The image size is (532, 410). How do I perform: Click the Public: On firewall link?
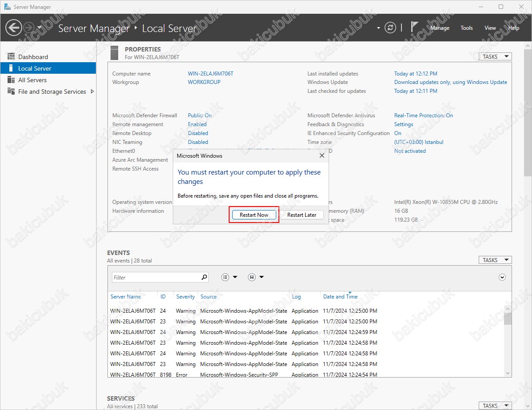200,115
